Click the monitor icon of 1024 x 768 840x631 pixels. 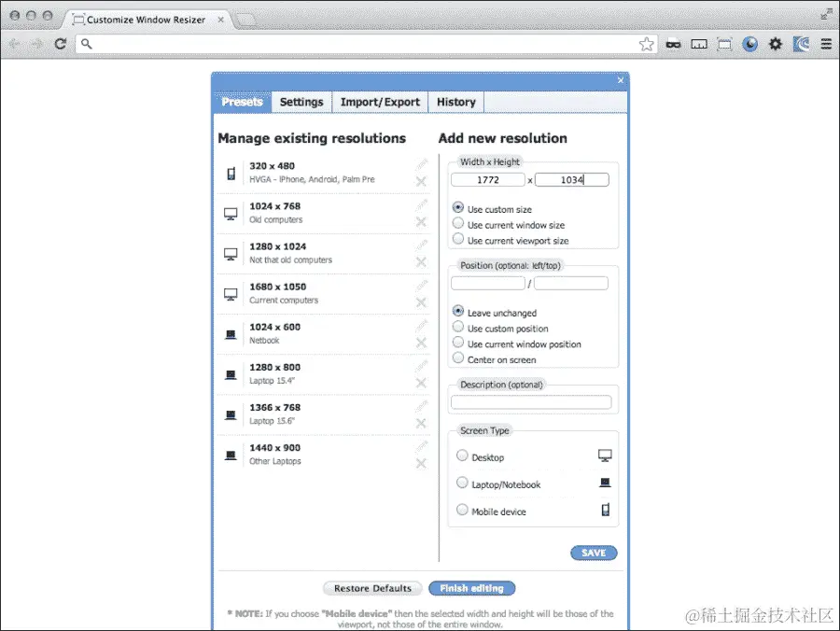pos(231,214)
